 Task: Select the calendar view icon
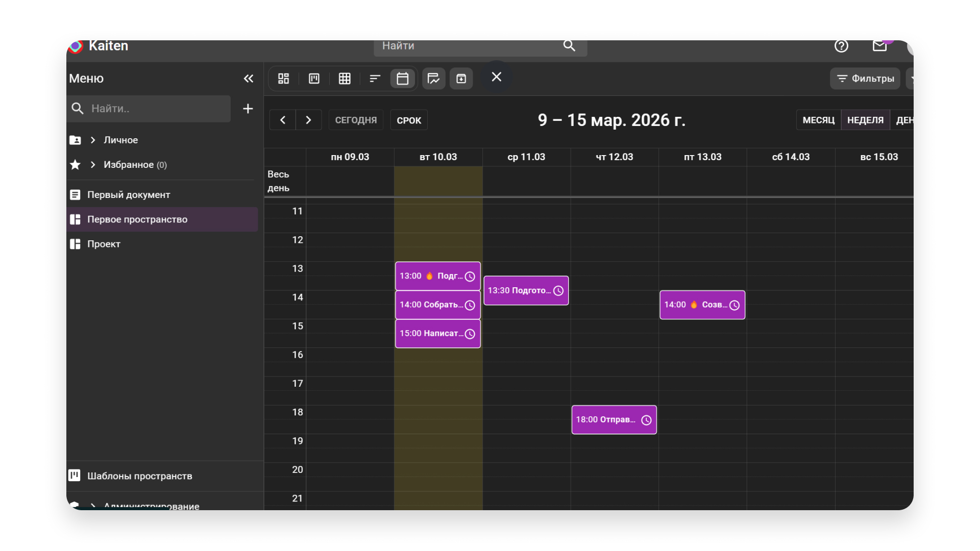402,79
